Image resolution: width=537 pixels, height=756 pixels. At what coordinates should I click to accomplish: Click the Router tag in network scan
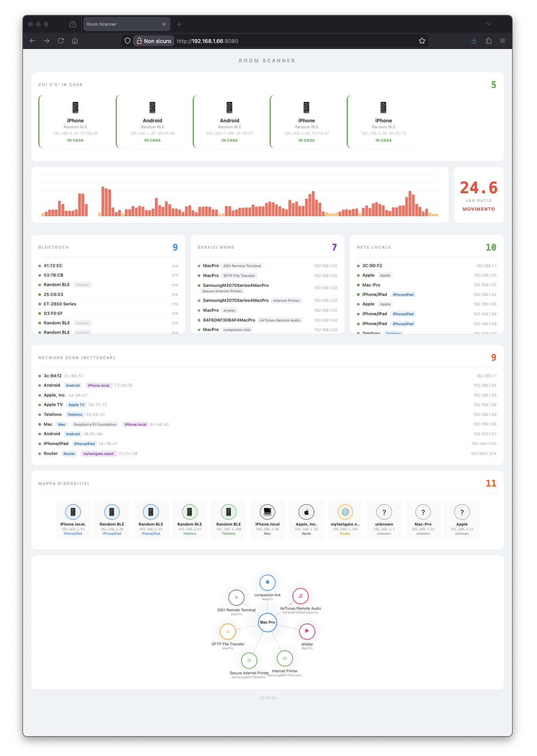(69, 454)
